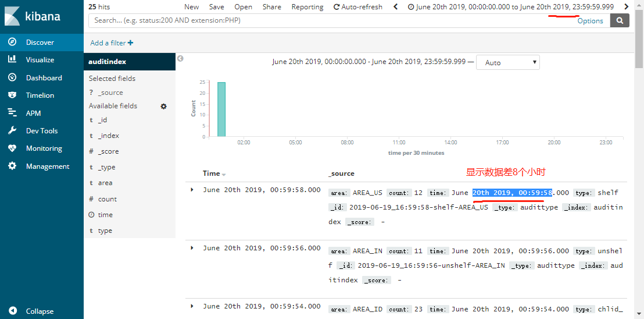Click the Kibana logo
The image size is (644, 319).
tap(33, 16)
